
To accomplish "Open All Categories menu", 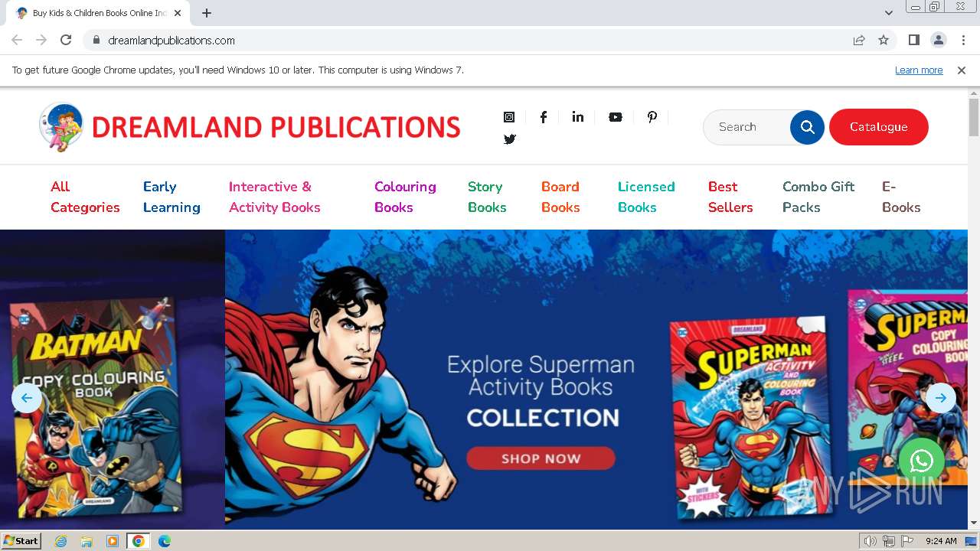I will click(85, 197).
